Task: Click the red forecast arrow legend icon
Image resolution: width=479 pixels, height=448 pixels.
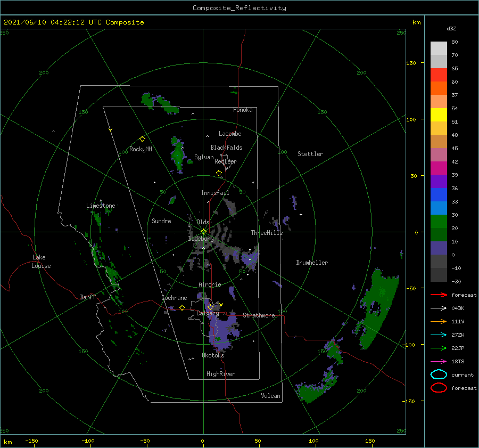Action: click(439, 295)
